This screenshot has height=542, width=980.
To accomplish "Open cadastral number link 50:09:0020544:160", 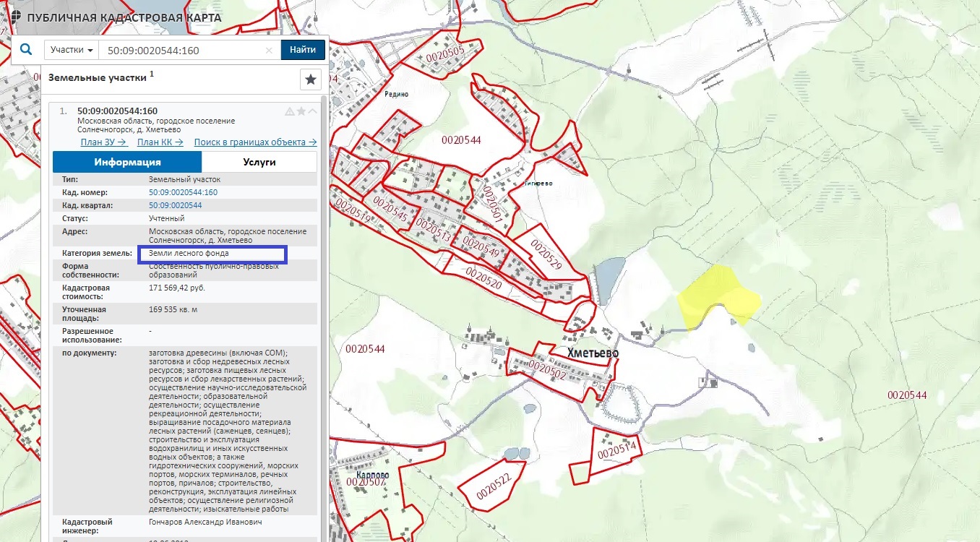I will (183, 192).
